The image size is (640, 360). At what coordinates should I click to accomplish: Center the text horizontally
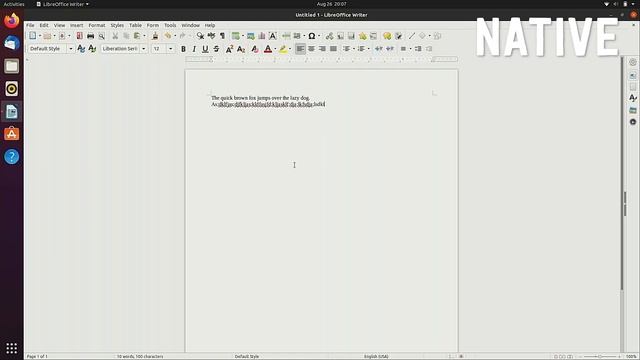311,49
